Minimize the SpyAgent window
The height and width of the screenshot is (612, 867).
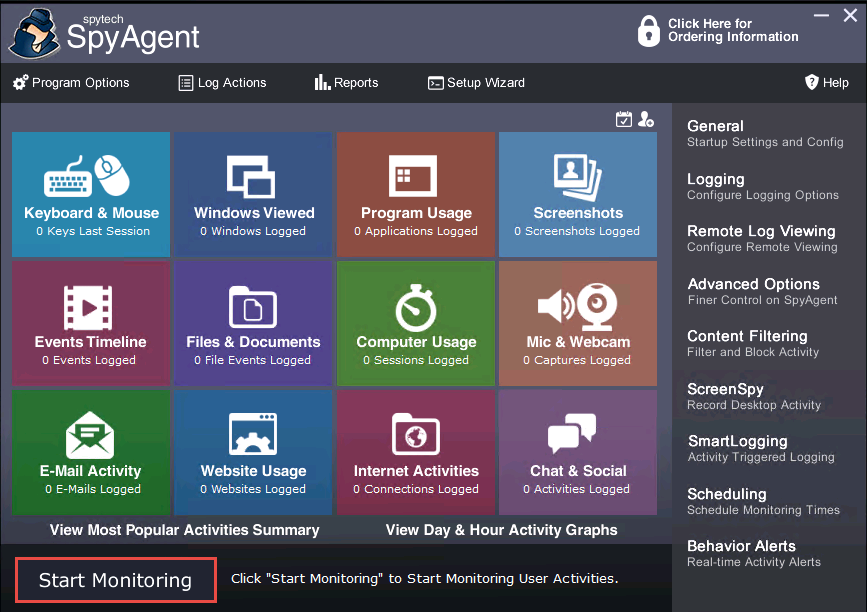point(822,15)
